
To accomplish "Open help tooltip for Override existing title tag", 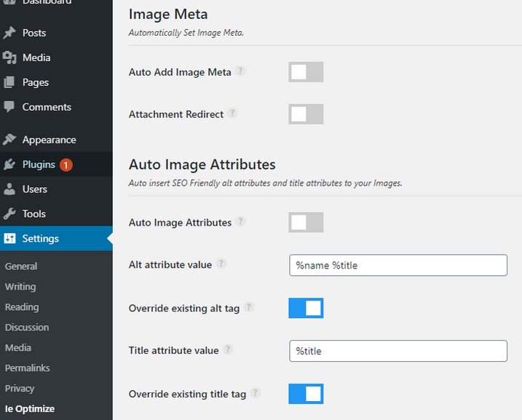I will click(255, 393).
